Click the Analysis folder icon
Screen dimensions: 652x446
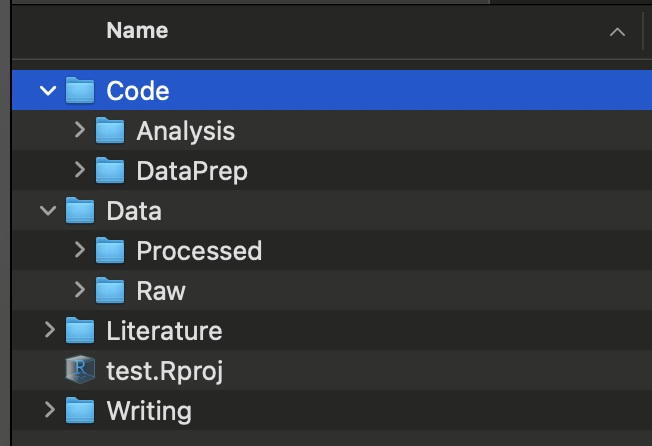click(x=110, y=131)
